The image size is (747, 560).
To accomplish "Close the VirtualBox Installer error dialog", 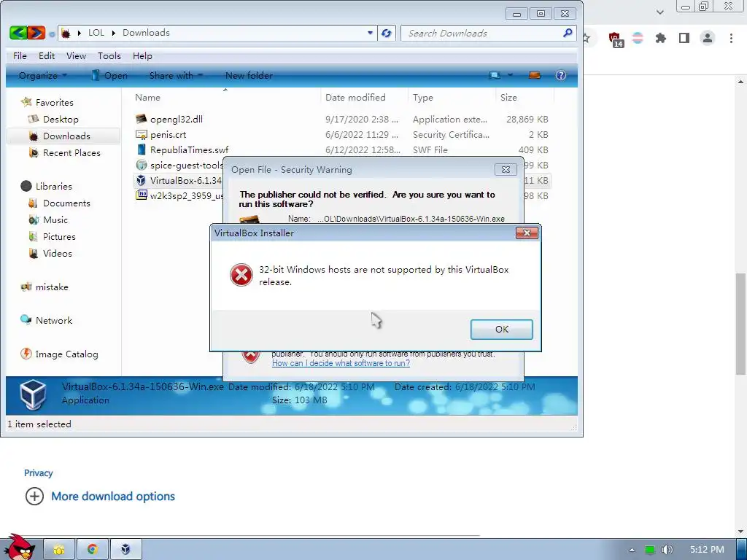I will click(x=527, y=233).
